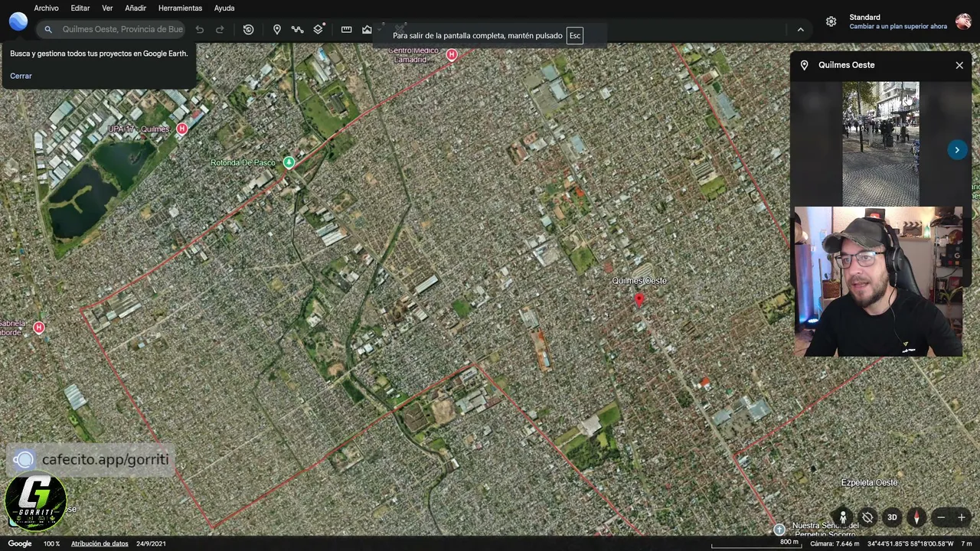Collapse the toolbar with the chevron arrow
Viewport: 980px width, 551px height.
[x=800, y=30]
